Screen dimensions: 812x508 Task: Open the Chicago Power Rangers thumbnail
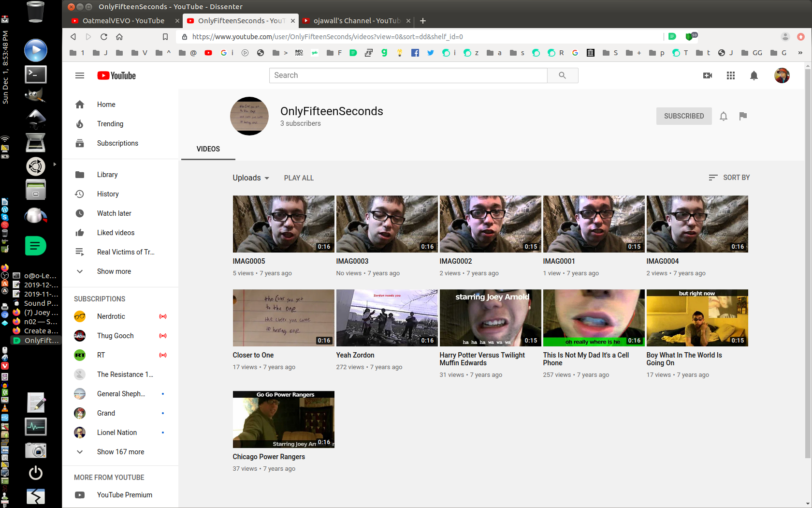pos(283,419)
